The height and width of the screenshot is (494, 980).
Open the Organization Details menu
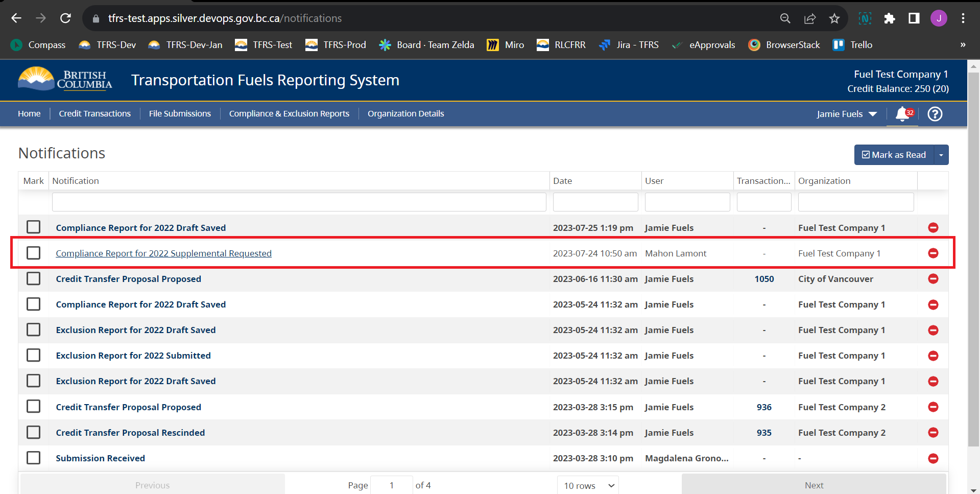pos(405,113)
